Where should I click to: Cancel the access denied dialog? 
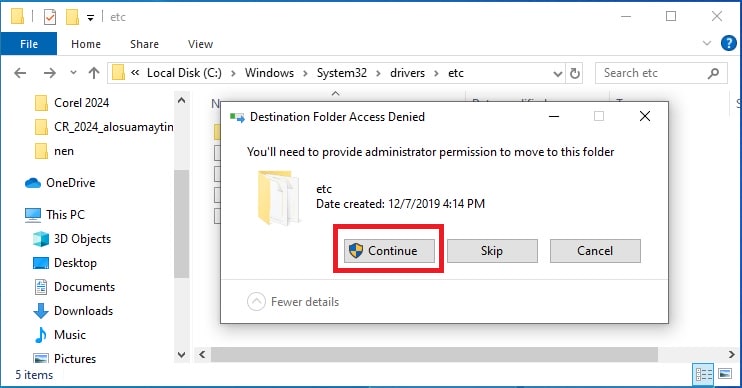(x=595, y=250)
